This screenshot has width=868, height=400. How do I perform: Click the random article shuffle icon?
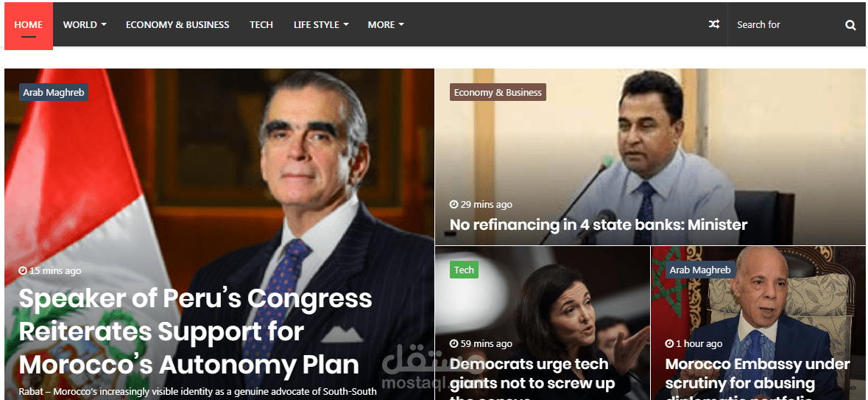[x=713, y=24]
